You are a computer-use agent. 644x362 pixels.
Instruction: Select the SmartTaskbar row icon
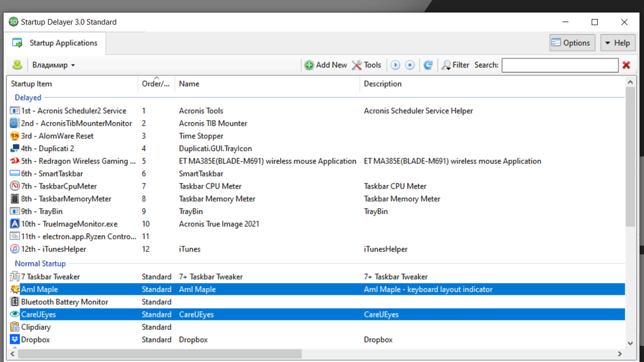click(15, 174)
